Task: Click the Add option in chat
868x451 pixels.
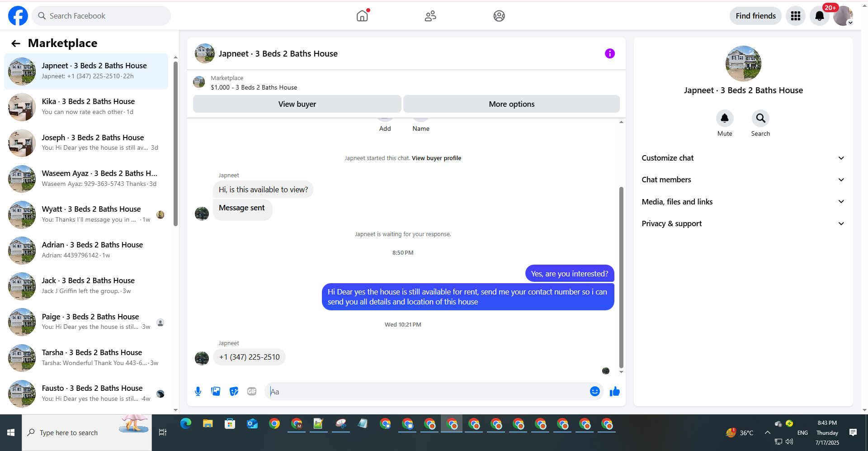Action: 385,128
